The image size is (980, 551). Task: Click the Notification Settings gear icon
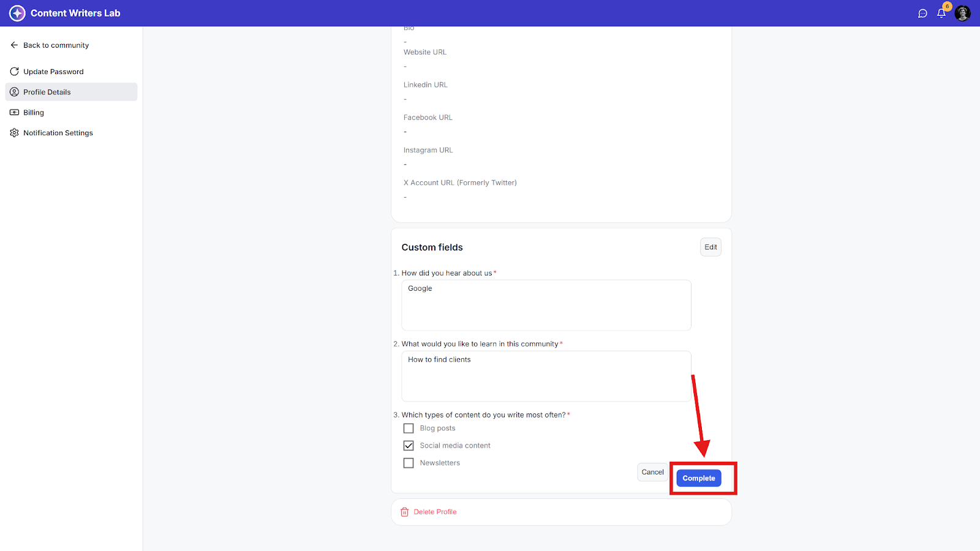tap(14, 133)
